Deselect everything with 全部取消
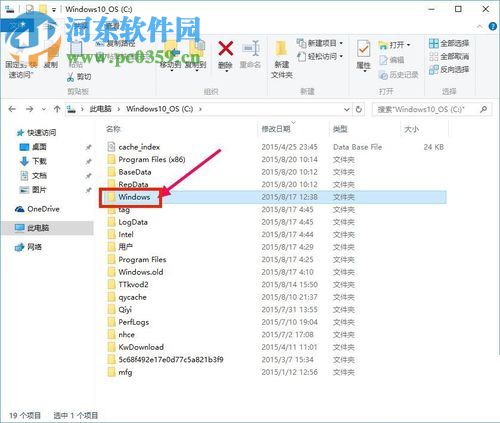Screen dimensions: 500x423 [x=449, y=56]
